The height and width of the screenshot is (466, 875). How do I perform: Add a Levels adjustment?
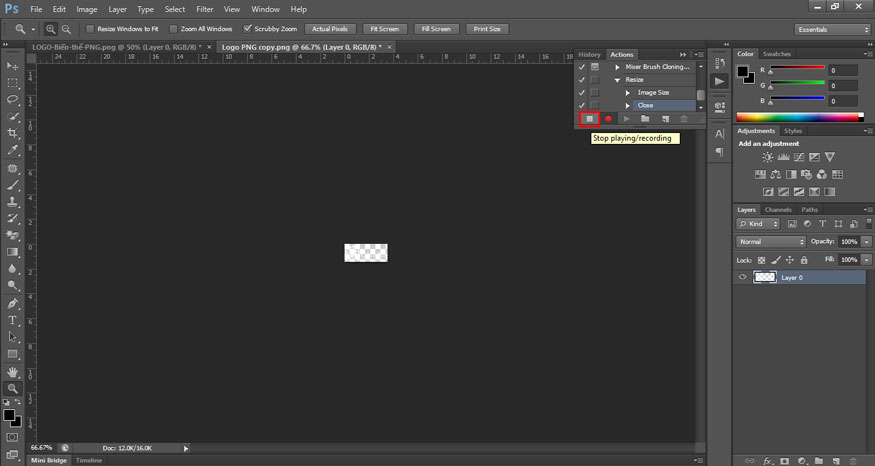[783, 157]
